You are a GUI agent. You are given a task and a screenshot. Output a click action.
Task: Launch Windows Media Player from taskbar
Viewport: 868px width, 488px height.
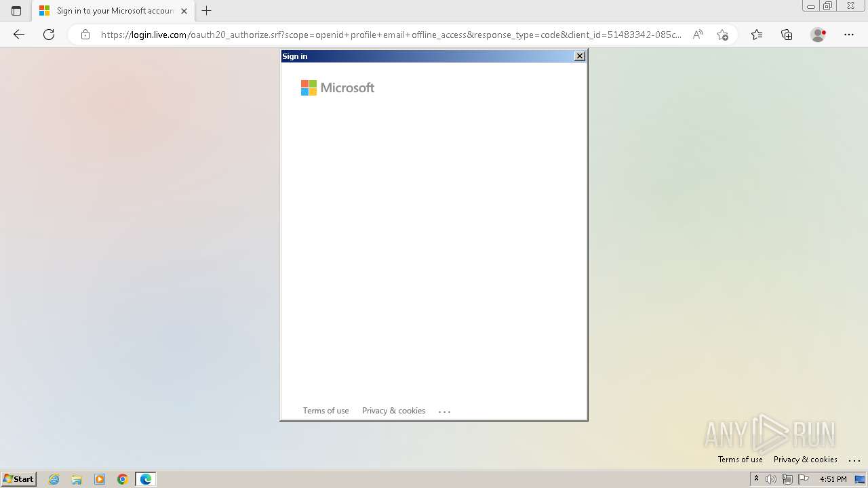[x=100, y=479]
